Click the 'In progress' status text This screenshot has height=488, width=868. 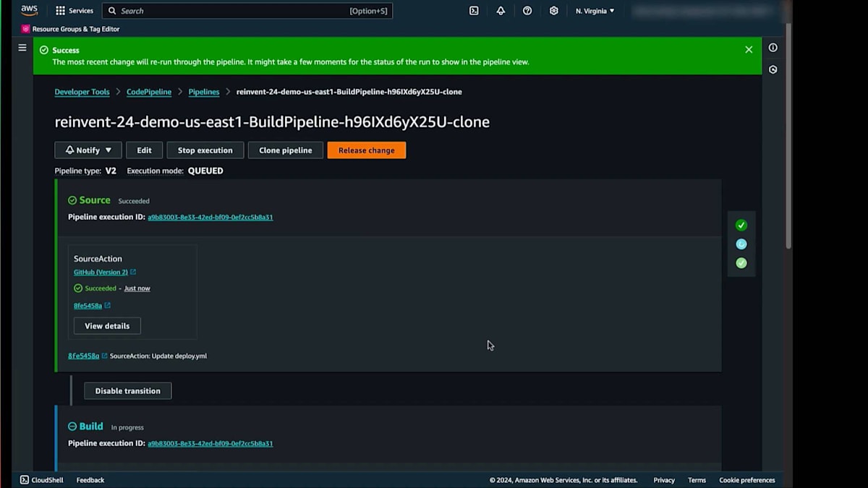tap(127, 428)
